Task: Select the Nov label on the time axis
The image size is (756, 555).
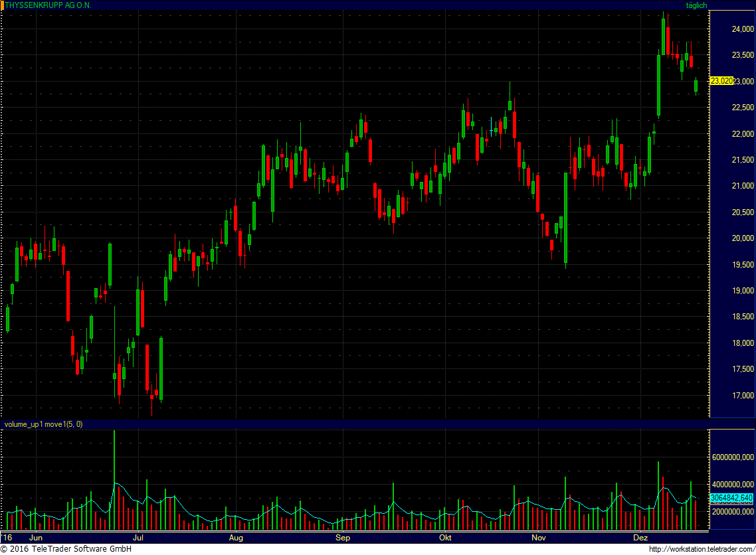Action: pyautogui.click(x=539, y=538)
